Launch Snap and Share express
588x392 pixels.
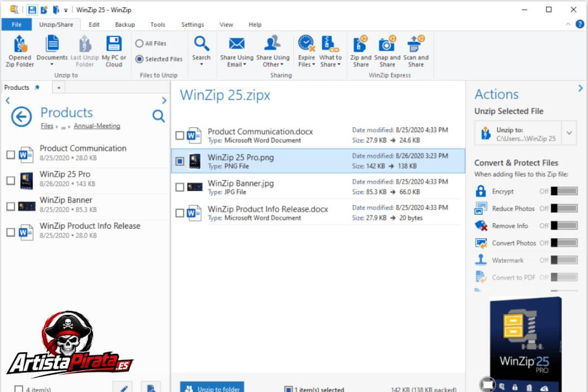pyautogui.click(x=388, y=51)
